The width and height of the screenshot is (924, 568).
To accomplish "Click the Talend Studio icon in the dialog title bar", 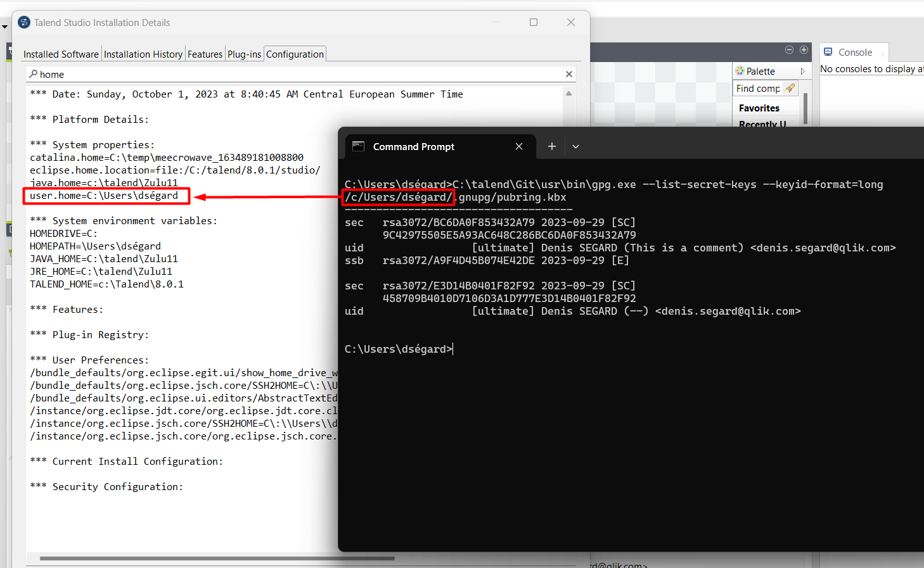I will pyautogui.click(x=23, y=22).
